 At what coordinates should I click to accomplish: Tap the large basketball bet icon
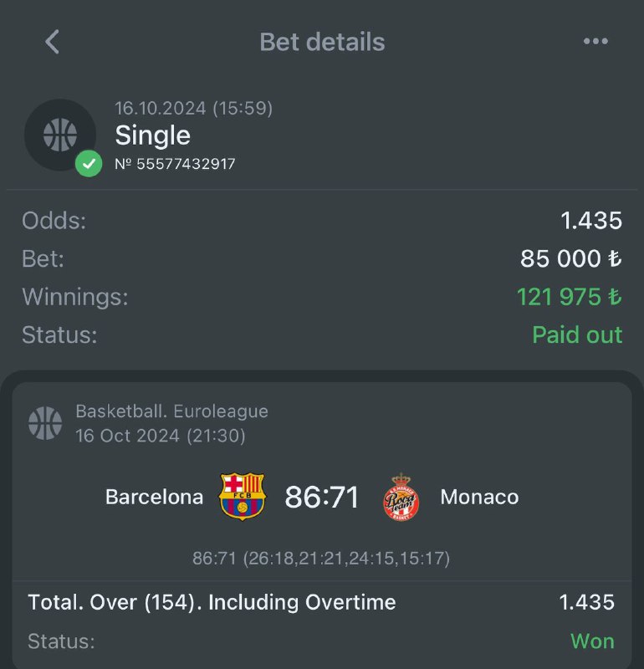(59, 134)
